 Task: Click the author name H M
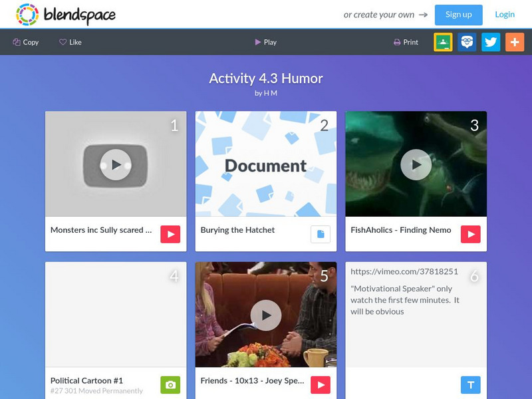[271, 93]
